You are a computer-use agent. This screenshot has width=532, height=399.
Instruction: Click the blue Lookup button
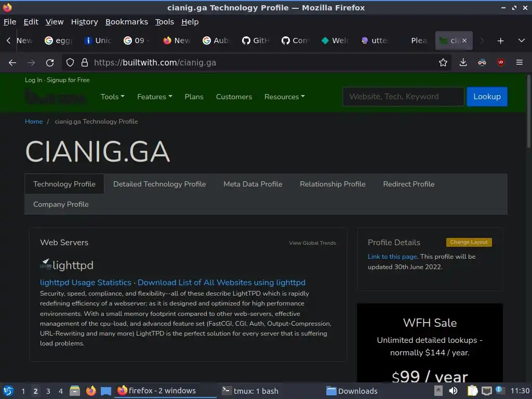[487, 97]
